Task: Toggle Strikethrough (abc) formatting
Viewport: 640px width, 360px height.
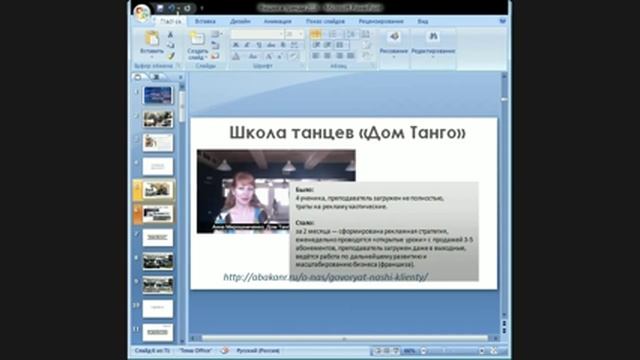Action: point(271,45)
